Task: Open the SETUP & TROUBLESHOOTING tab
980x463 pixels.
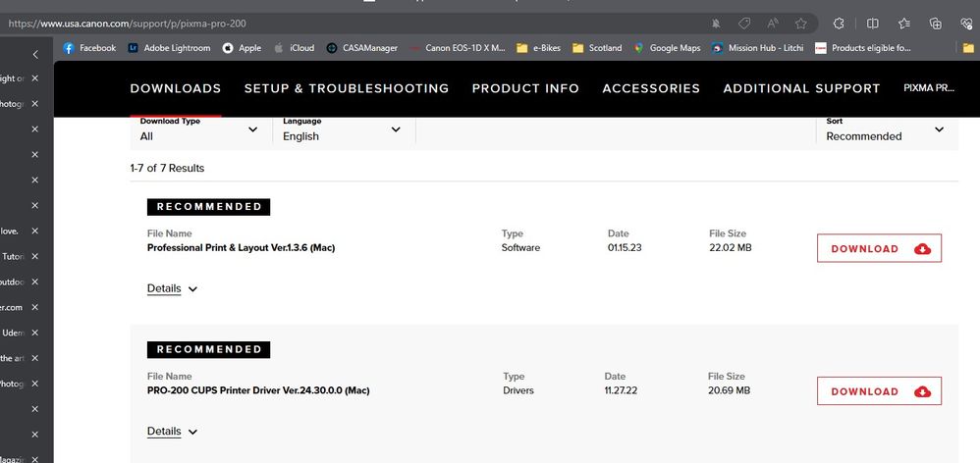Action: click(x=347, y=88)
